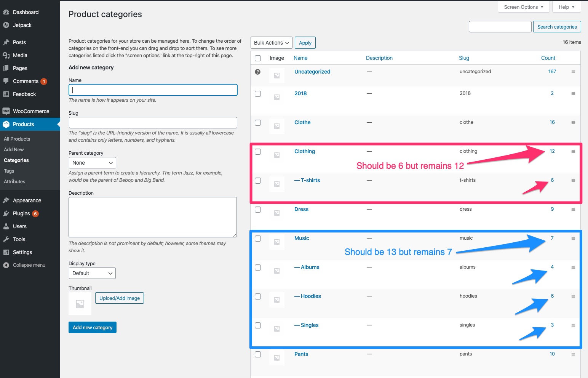Screen dimensions: 588x378
Task: Open the Parent category dropdown
Action: pos(93,163)
